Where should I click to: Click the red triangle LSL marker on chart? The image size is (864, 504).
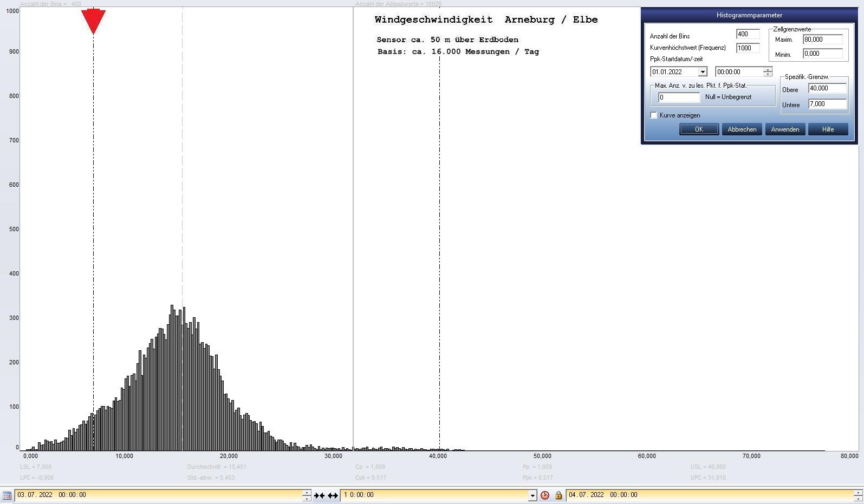(93, 21)
